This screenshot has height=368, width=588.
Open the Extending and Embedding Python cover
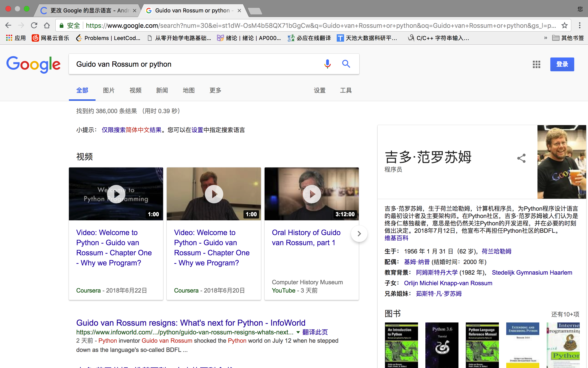coord(523,345)
